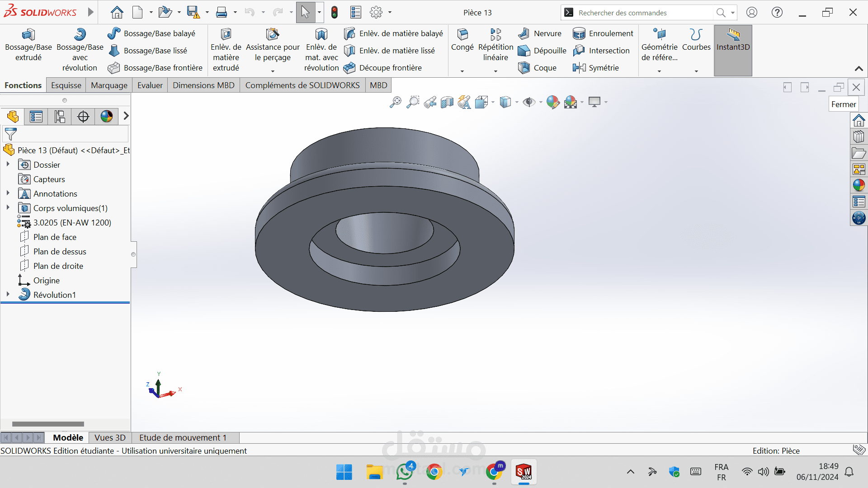Select the Symétrie tool
The width and height of the screenshot is (868, 488).
(x=579, y=68)
